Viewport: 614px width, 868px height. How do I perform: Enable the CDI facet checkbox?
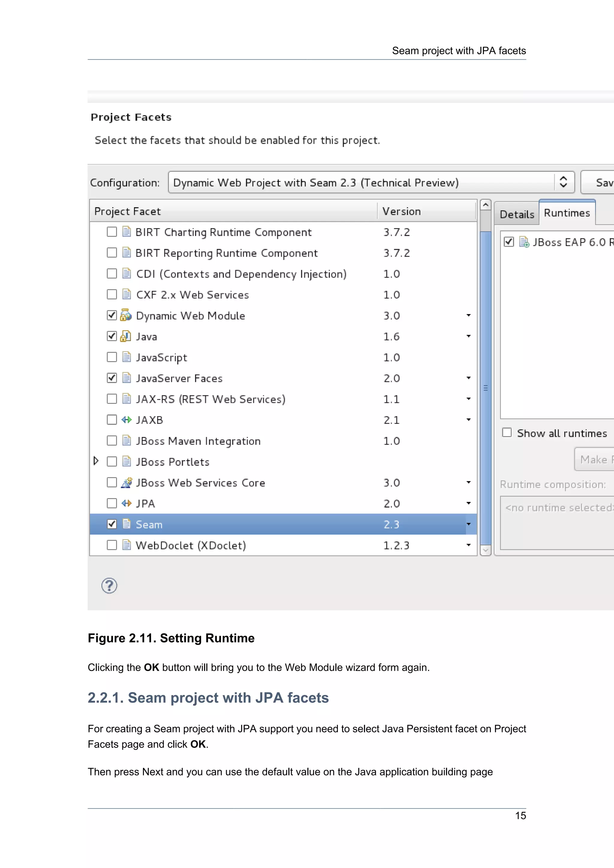(x=112, y=273)
